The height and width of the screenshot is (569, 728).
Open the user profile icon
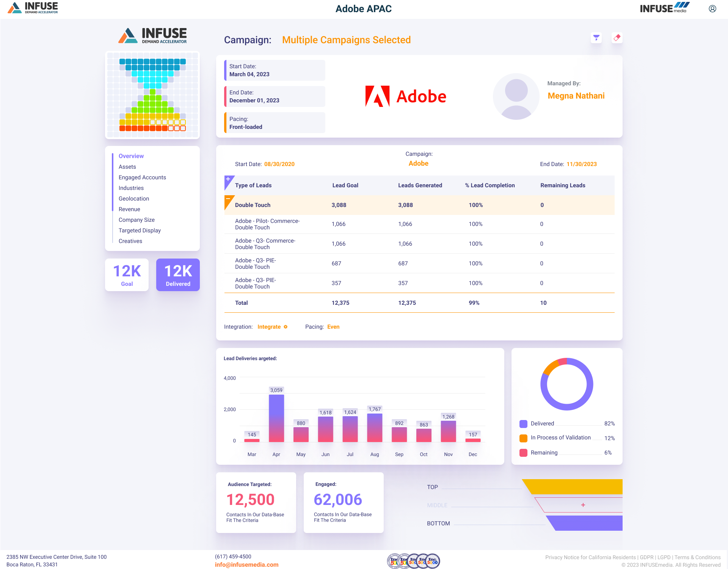[x=712, y=9]
